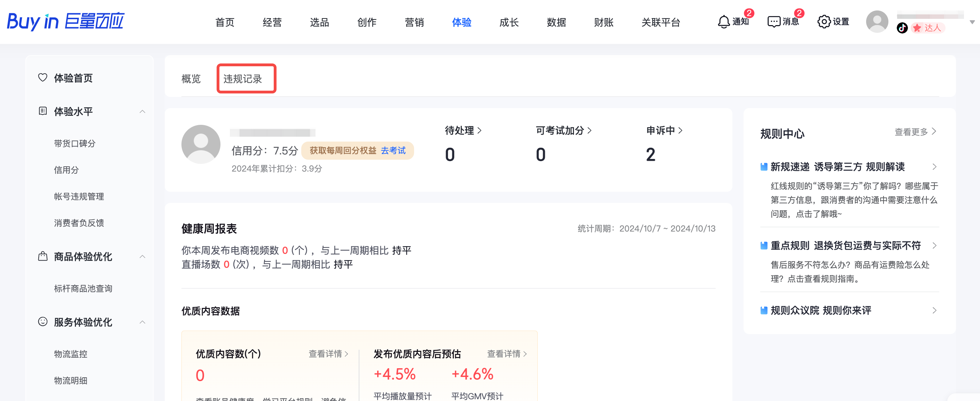Image resolution: width=980 pixels, height=401 pixels.
Task: Click the Buy in 巨量百应 logo
Action: pos(66,22)
